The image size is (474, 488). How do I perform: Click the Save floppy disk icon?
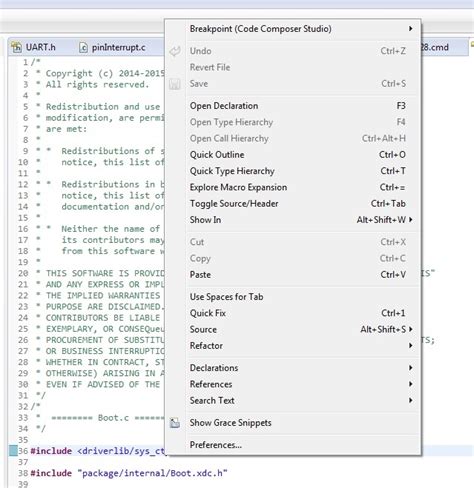tap(175, 84)
